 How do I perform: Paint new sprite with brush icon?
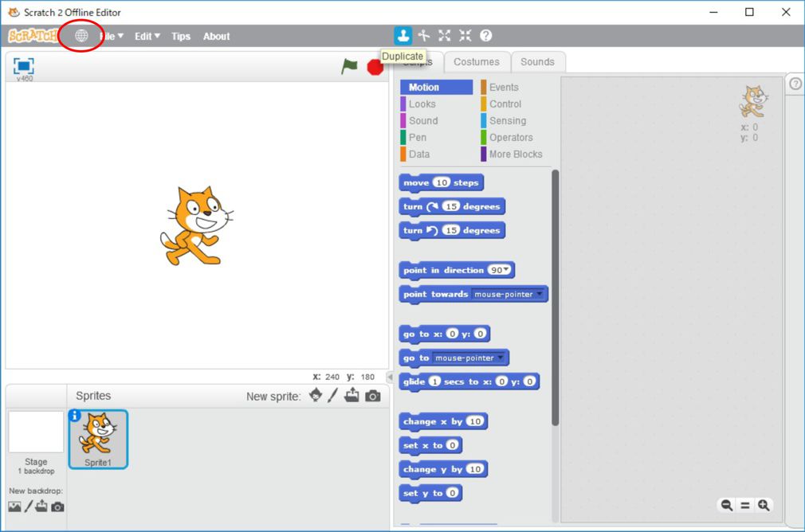point(333,395)
